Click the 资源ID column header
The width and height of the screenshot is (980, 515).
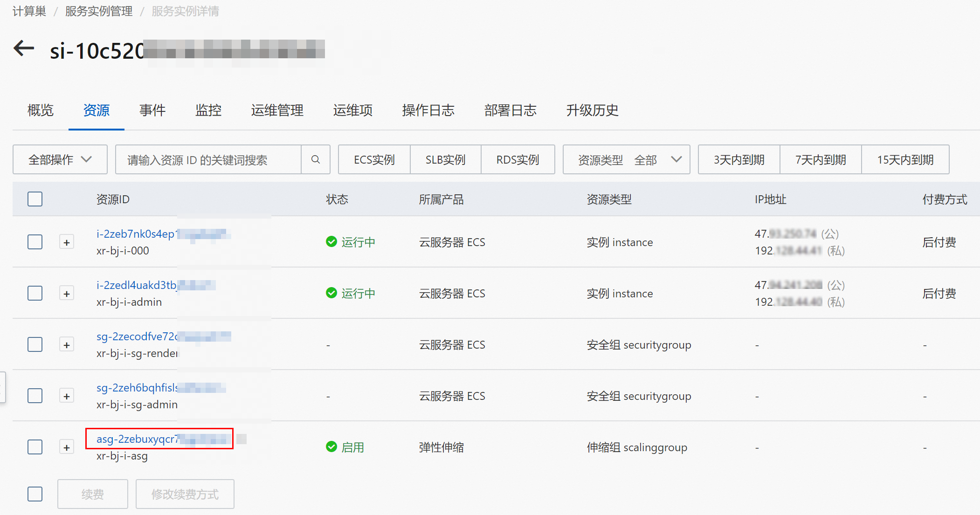113,199
